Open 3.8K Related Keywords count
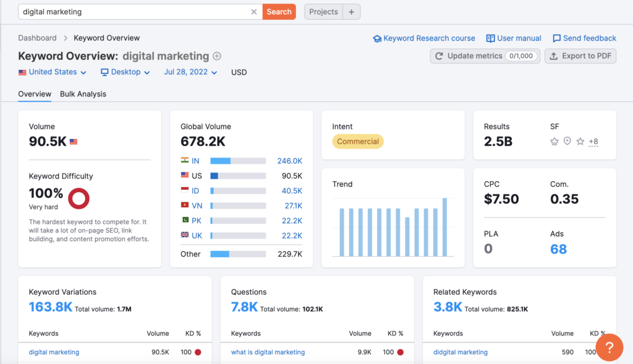Screen dimensions: 633x364 (x=448, y=307)
